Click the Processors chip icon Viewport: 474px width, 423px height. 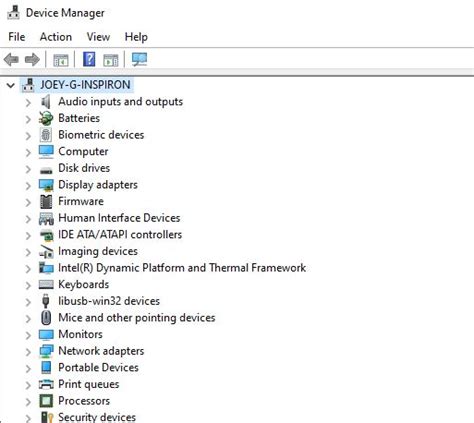tap(46, 401)
